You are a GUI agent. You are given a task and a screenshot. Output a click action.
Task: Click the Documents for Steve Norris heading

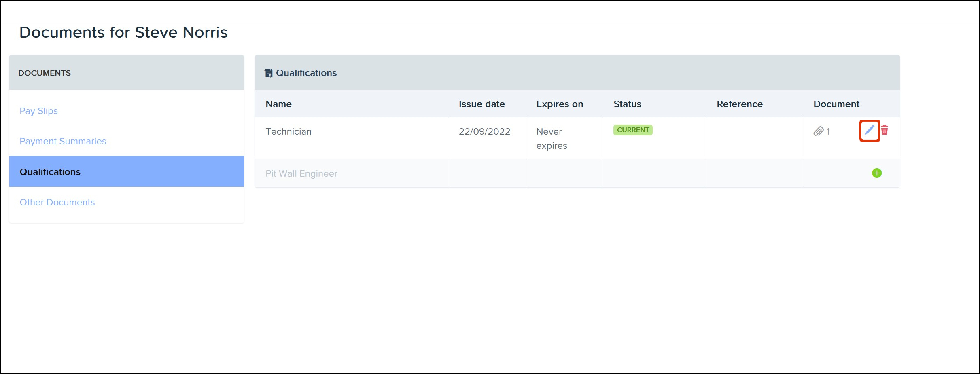[123, 32]
